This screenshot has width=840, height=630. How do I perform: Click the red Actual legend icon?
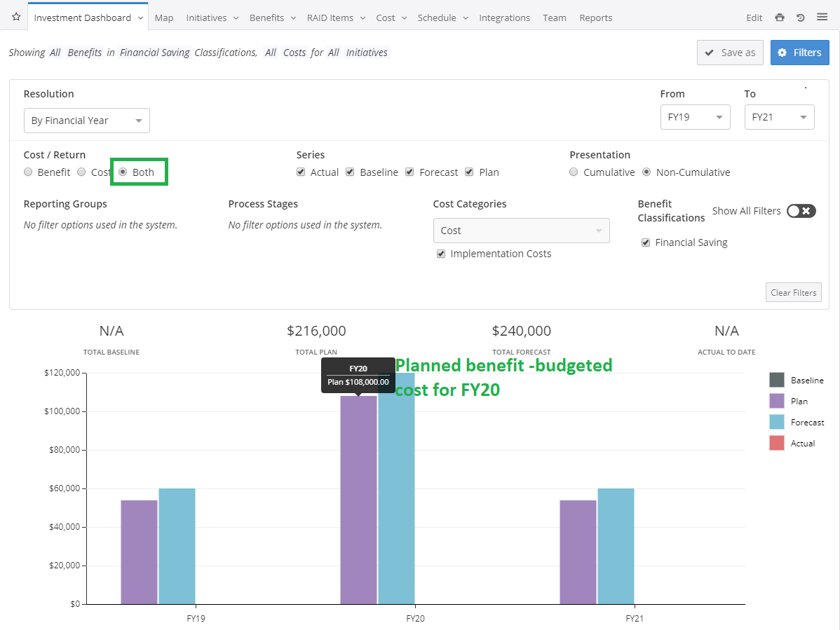point(776,443)
